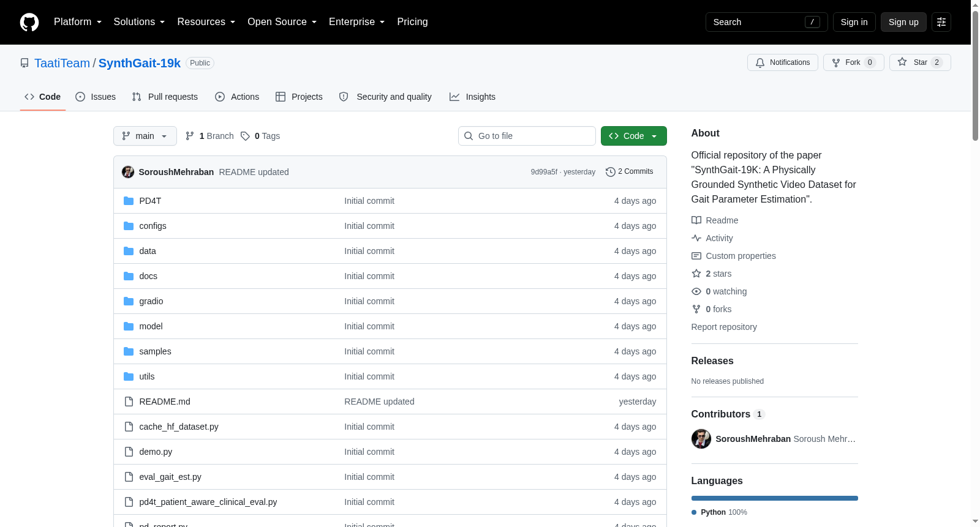Open the Contributors section heading link
980x527 pixels.
pyautogui.click(x=728, y=414)
